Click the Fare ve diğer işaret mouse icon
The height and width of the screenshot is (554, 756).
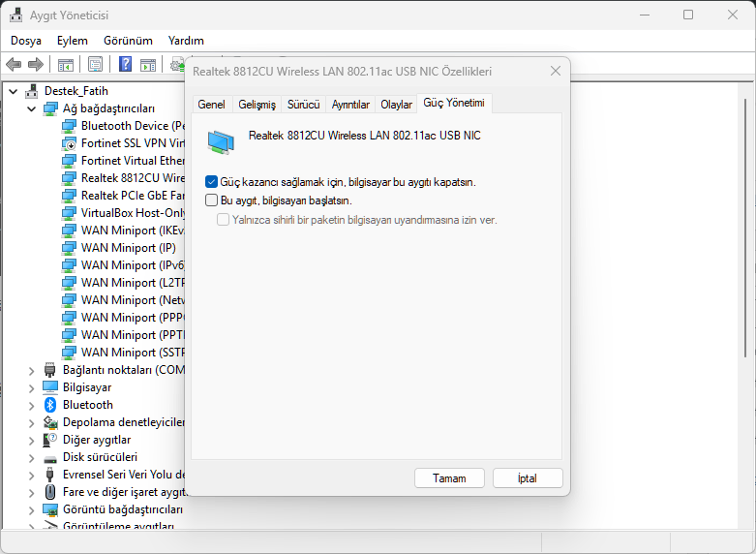50,492
